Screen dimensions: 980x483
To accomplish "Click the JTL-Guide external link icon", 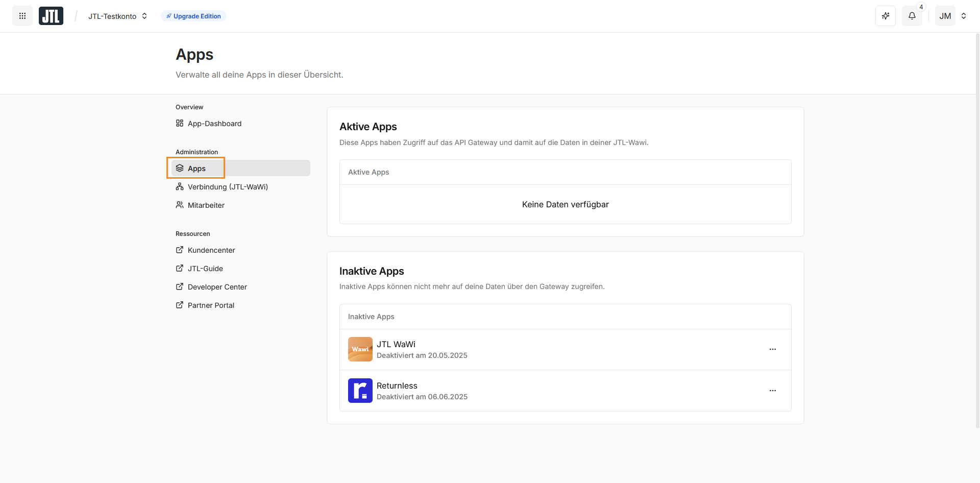I will point(180,268).
